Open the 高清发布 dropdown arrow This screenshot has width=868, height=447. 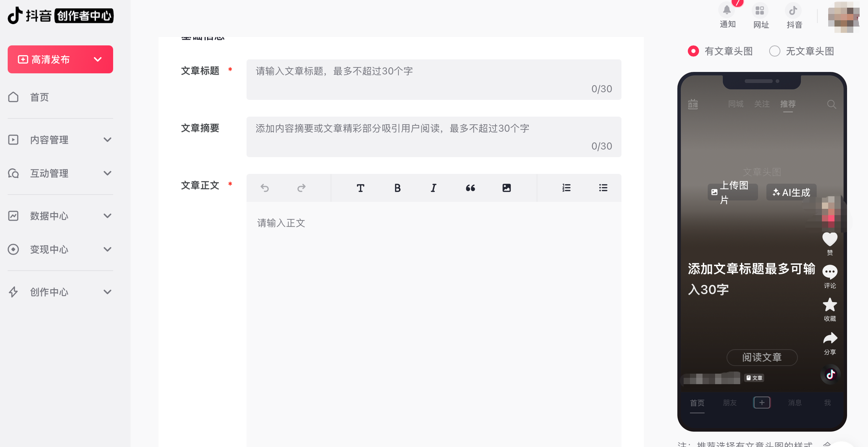click(x=97, y=59)
